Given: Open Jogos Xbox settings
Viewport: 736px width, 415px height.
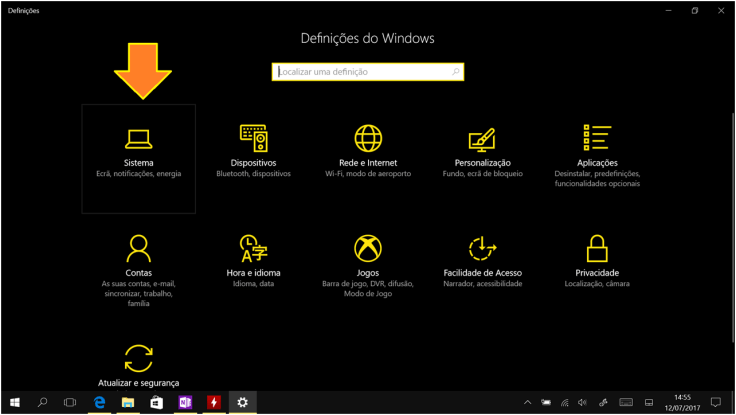Looking at the screenshot, I should [x=368, y=258].
